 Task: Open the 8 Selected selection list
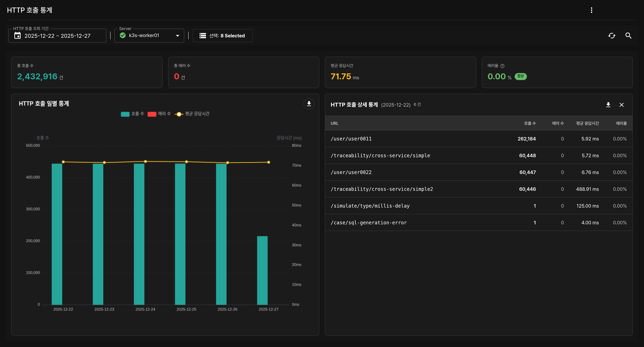click(x=223, y=36)
